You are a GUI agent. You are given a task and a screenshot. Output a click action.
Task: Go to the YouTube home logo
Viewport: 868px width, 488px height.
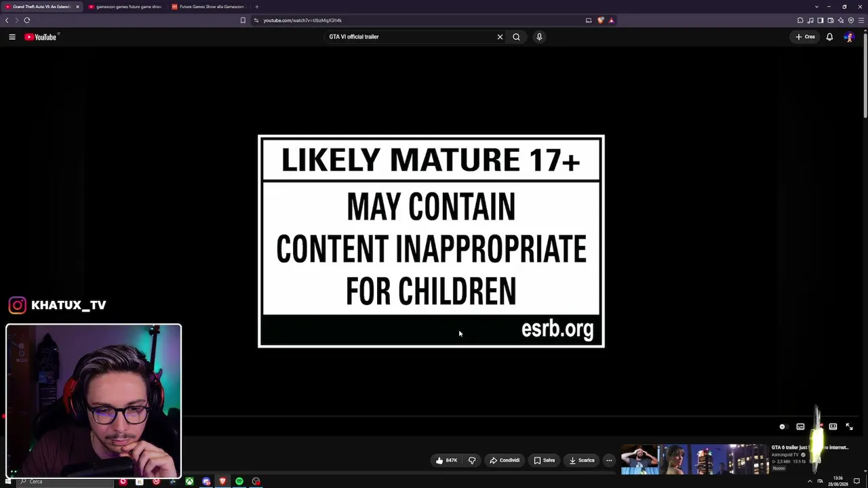42,37
